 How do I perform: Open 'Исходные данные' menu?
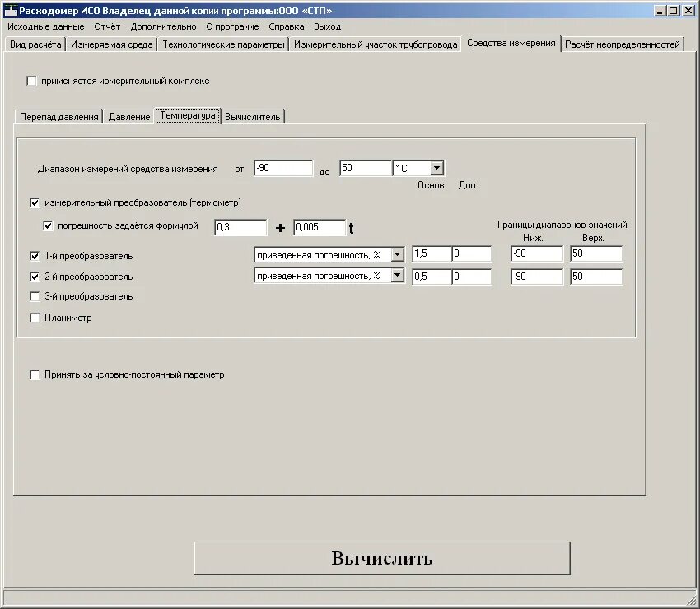click(46, 27)
